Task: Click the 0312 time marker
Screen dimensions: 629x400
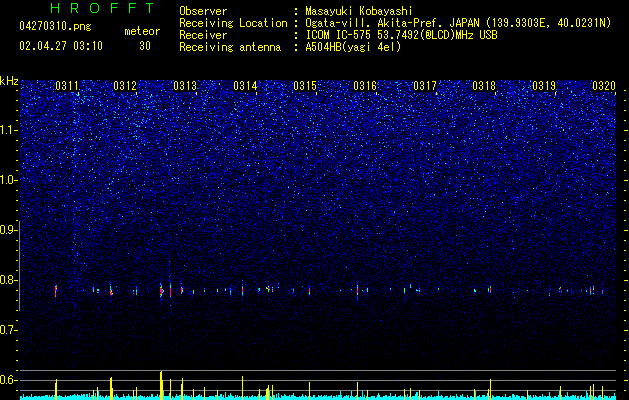Action: click(x=125, y=86)
